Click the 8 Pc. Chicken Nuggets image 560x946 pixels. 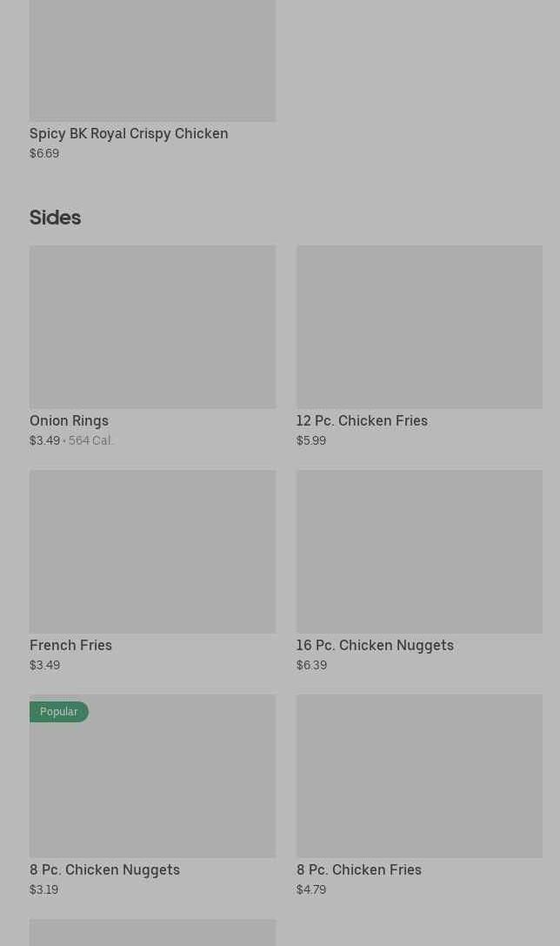point(152,783)
